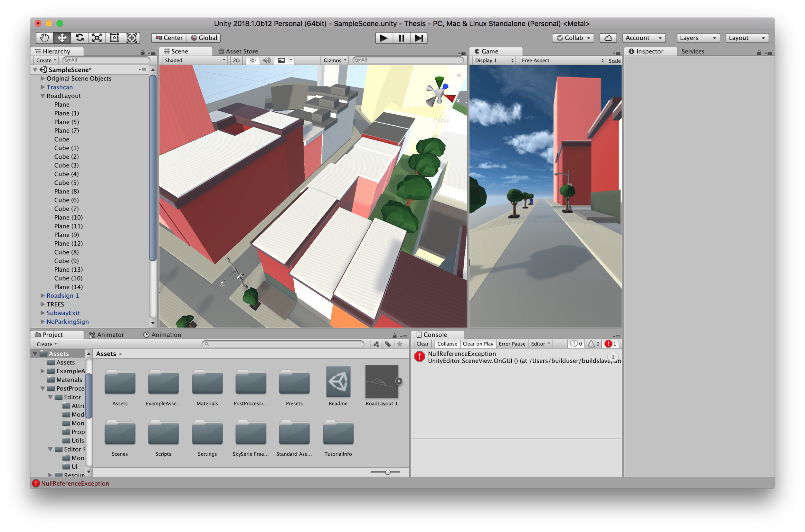Toggle scene effects image icon
Image resolution: width=805 pixels, height=532 pixels.
pos(281,61)
